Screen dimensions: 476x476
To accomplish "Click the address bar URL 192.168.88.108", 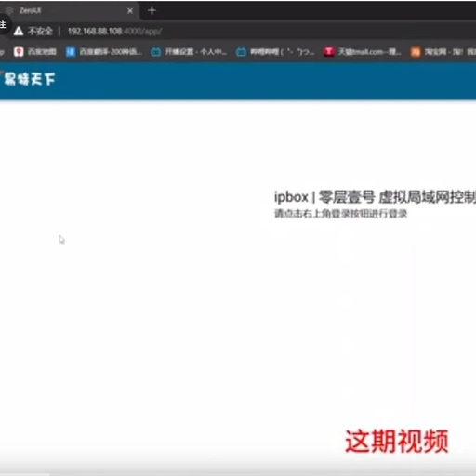I will tap(114, 32).
